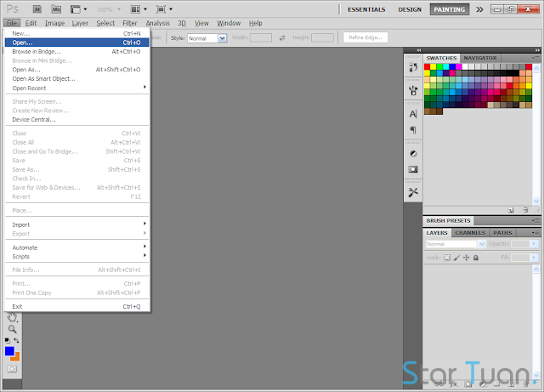Show more workspaces with double chevron
This screenshot has width=544, height=392.
coord(479,9)
